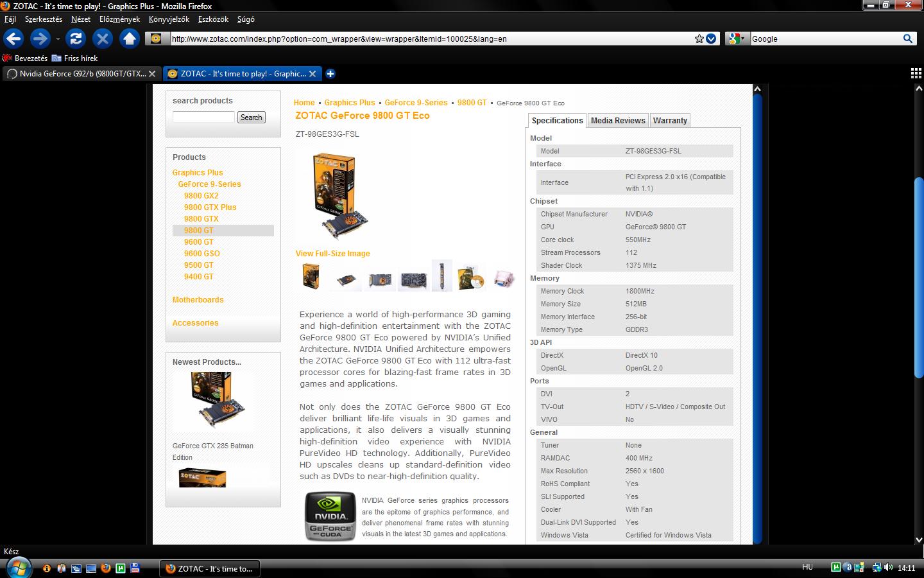The image size is (924, 578).
Task: Open the Bevezetés bookmark
Action: point(25,58)
